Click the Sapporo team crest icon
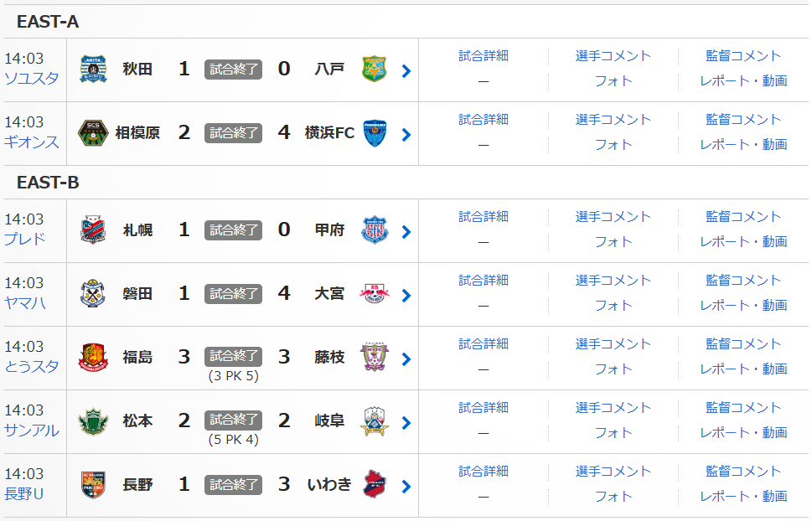 point(93,230)
